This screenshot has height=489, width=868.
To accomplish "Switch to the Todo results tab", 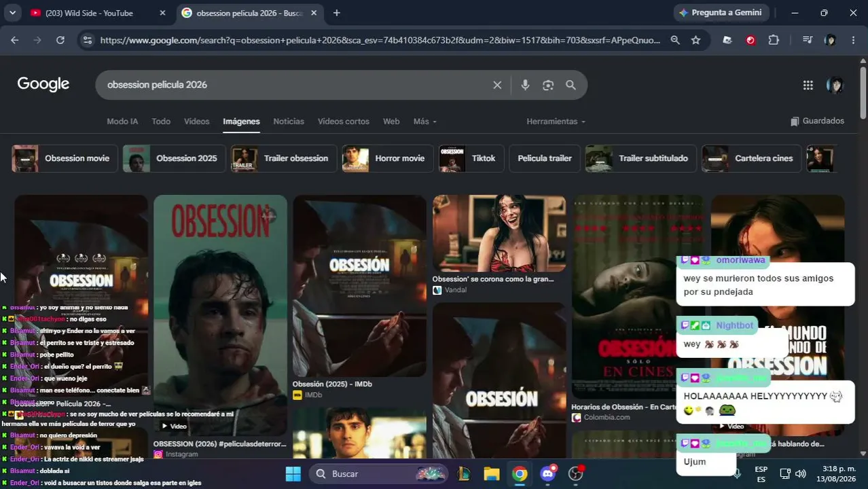I will 161,122.
